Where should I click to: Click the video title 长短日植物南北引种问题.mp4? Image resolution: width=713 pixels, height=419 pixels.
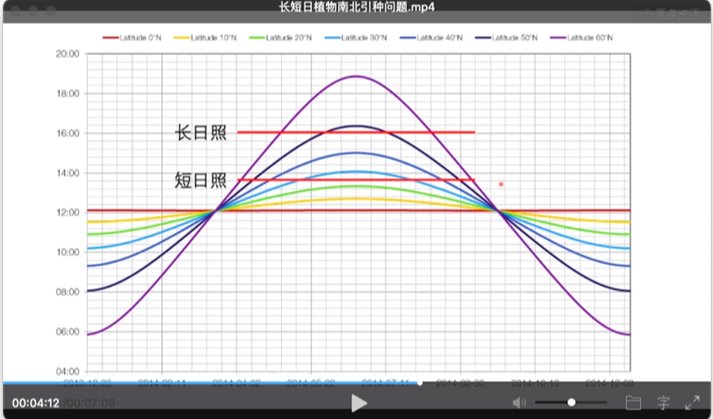(x=356, y=8)
